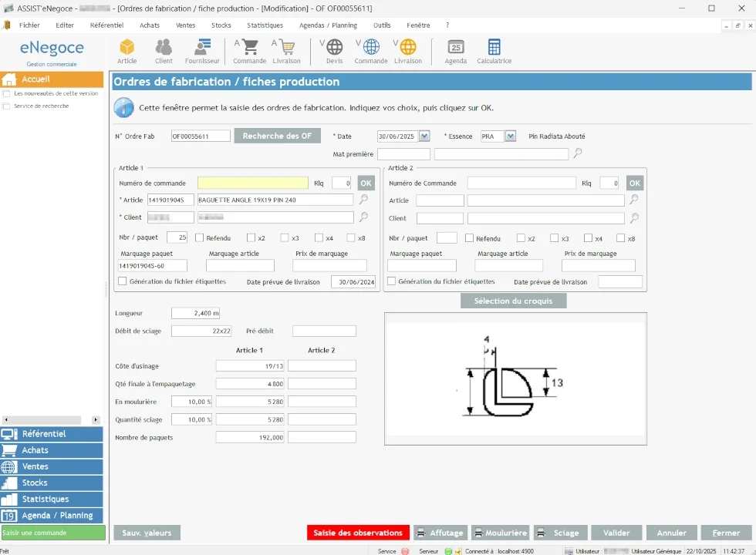Click the Recherche des OF button
Screen dimensions: 756x555
pyautogui.click(x=277, y=136)
